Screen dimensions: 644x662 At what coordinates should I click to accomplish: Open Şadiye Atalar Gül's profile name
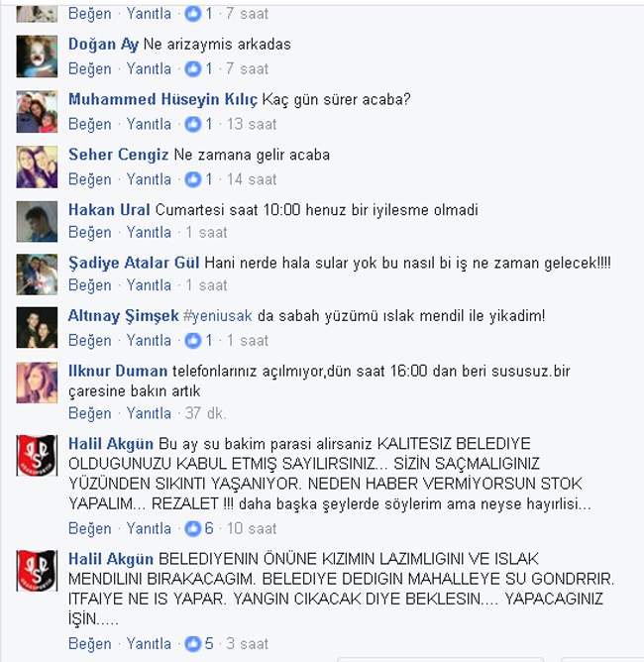pyautogui.click(x=134, y=263)
